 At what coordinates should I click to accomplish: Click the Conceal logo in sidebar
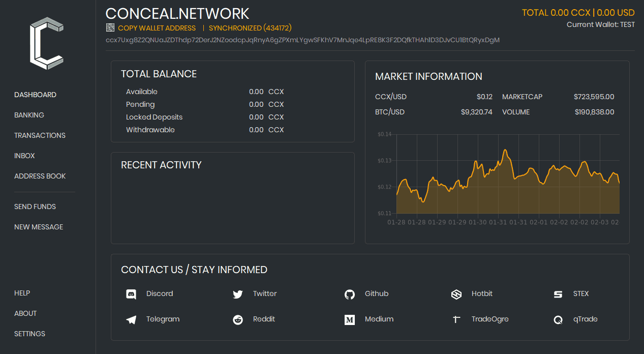tap(47, 43)
